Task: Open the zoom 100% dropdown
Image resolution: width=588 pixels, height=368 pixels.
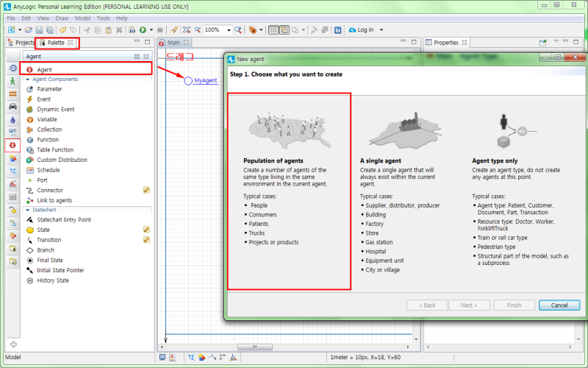Action: [229, 30]
